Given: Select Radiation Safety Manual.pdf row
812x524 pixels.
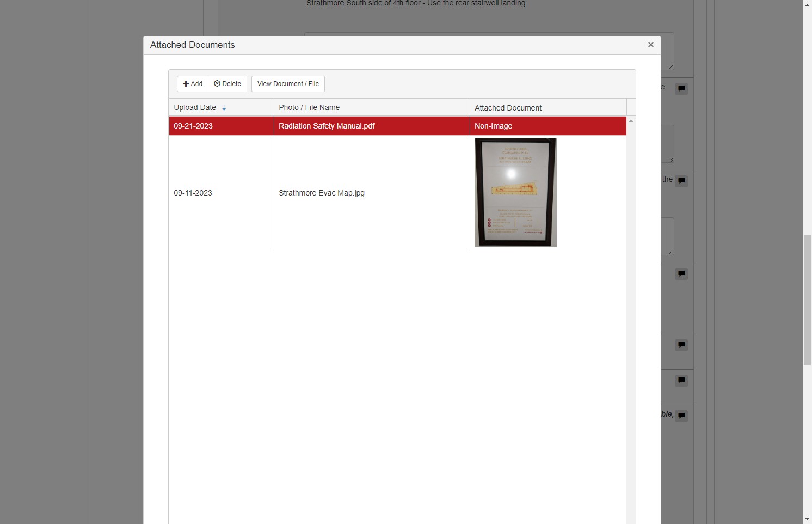Looking at the screenshot, I should (398, 126).
